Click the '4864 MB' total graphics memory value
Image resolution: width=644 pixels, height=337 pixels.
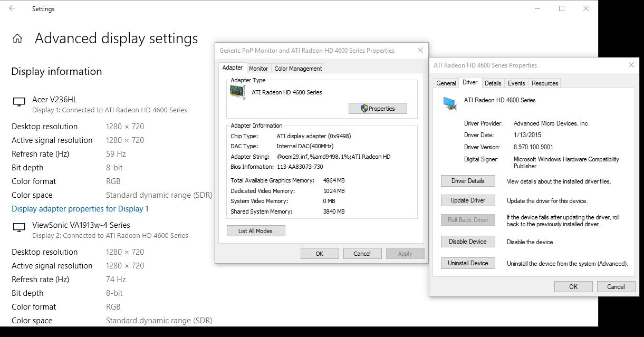click(x=334, y=180)
